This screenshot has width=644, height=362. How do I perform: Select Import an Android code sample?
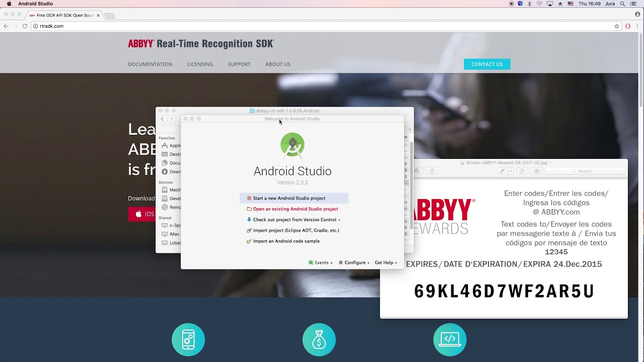[x=283, y=241]
